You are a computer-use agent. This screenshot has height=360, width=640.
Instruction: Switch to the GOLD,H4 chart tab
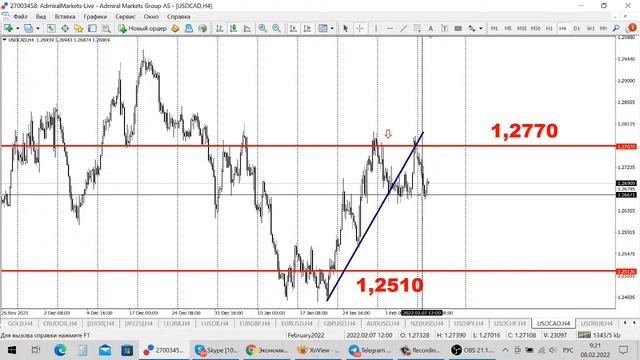tap(20, 323)
